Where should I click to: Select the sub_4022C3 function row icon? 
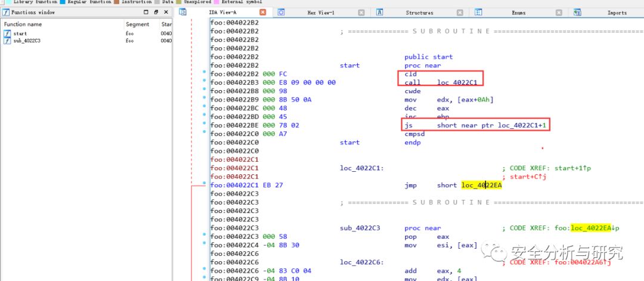[7, 41]
